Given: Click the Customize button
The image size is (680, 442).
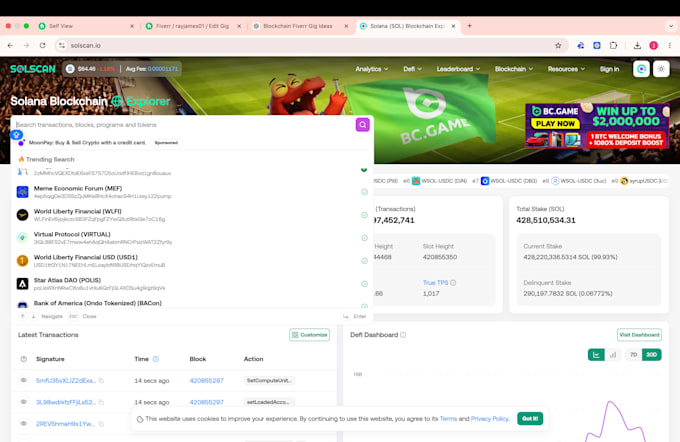Looking at the screenshot, I should [x=309, y=335].
